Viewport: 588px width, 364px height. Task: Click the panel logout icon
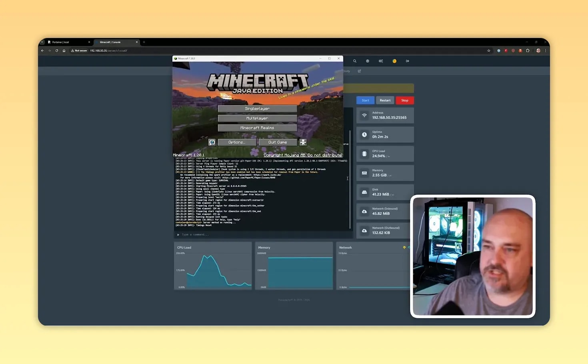point(408,61)
